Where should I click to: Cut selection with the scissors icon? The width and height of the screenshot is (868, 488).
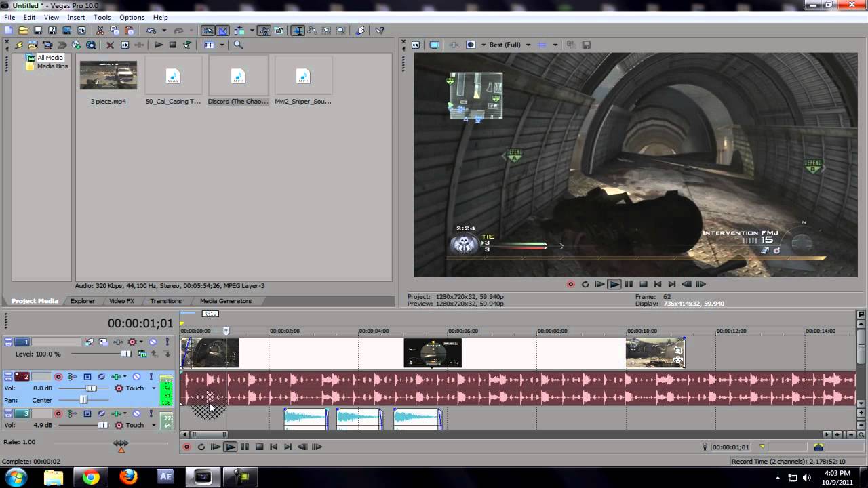point(100,30)
